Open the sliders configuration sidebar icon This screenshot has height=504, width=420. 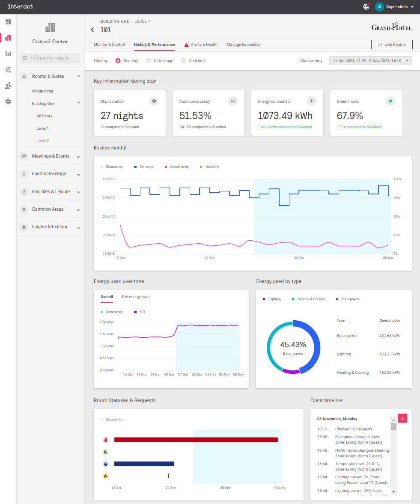pyautogui.click(x=8, y=70)
